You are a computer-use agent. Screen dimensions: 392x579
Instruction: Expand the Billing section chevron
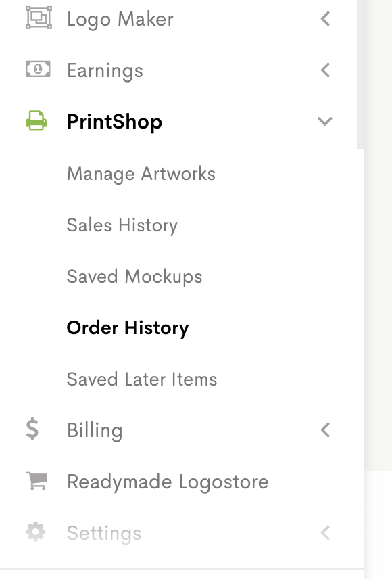coord(325,430)
